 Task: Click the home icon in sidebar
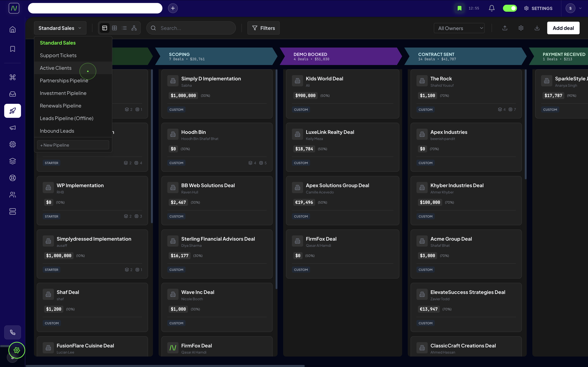[13, 30]
